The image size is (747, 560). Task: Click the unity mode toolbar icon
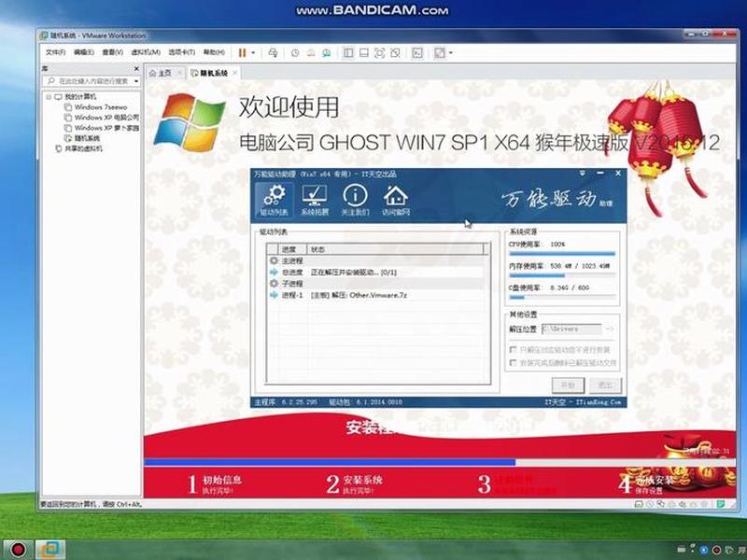tap(395, 53)
